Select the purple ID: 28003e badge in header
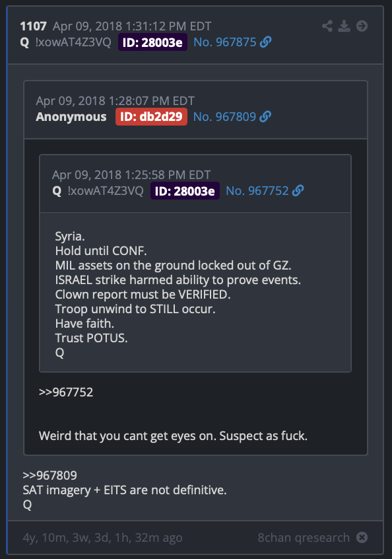 click(152, 42)
